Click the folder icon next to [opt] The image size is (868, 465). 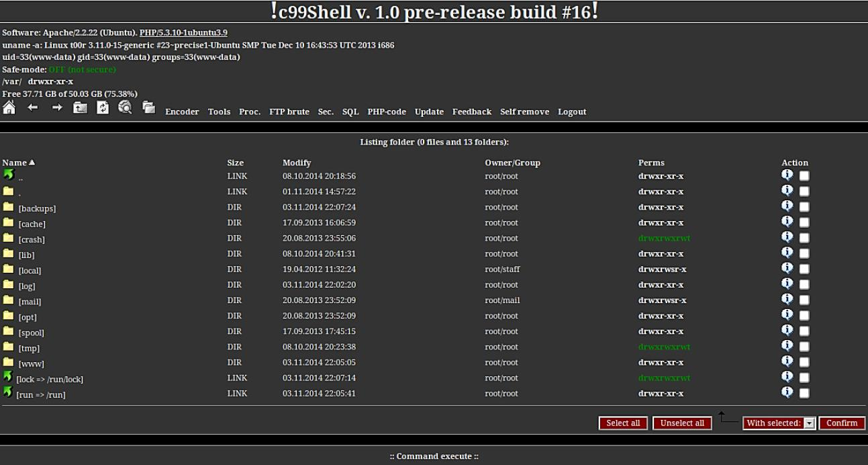8,315
